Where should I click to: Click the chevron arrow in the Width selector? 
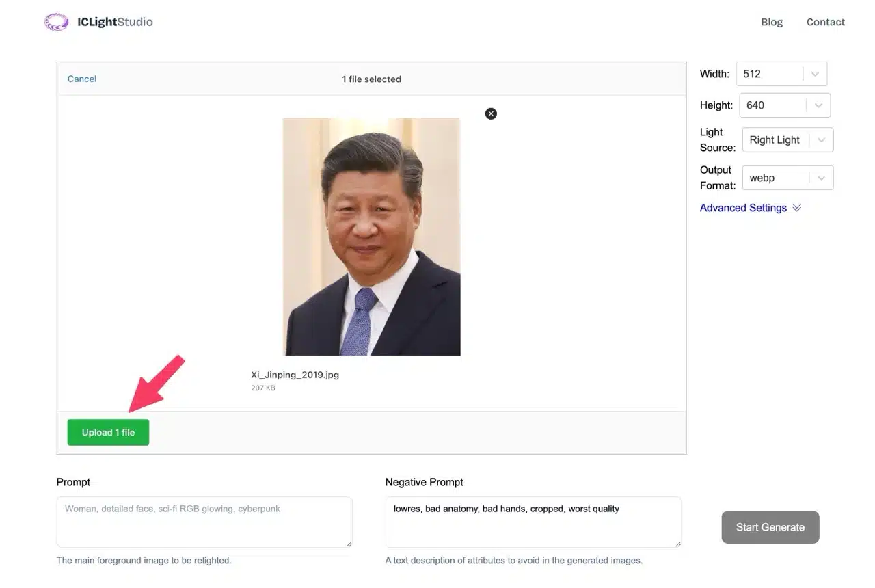coord(814,74)
